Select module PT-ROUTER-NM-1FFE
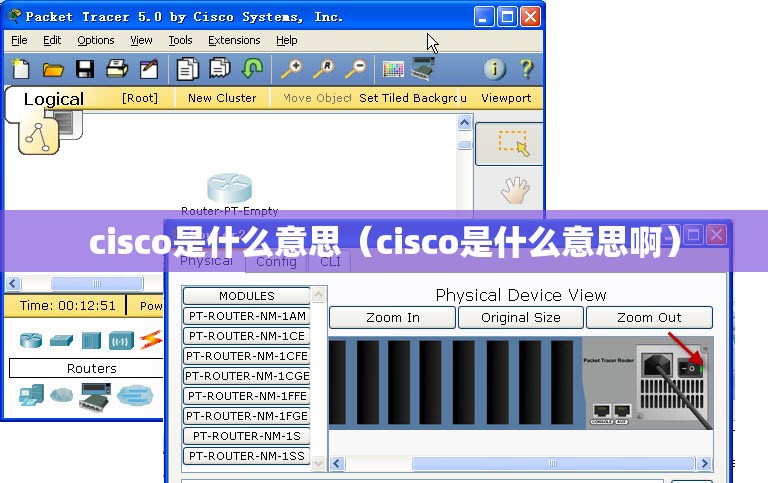The image size is (768, 483). click(247, 396)
